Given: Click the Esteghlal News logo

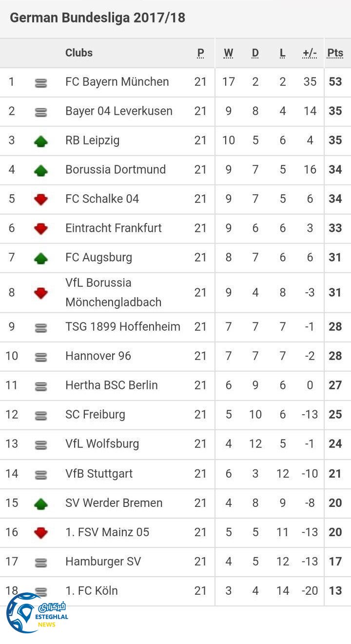Looking at the screenshot, I should tap(37, 613).
